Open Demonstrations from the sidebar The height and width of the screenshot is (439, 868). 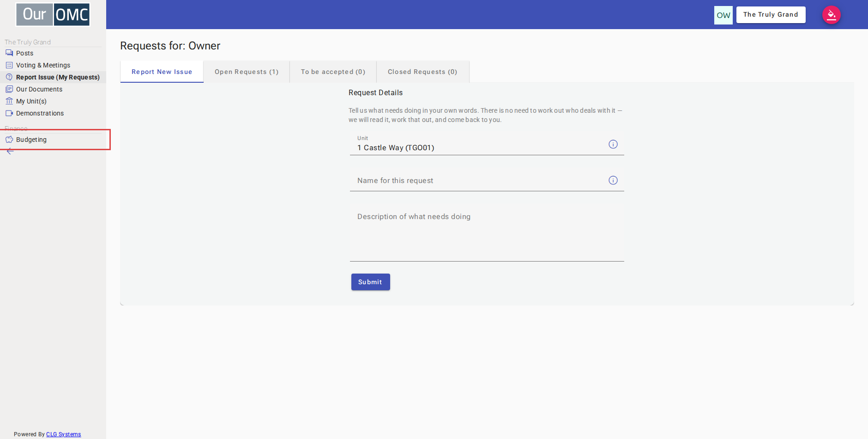[x=53, y=113]
